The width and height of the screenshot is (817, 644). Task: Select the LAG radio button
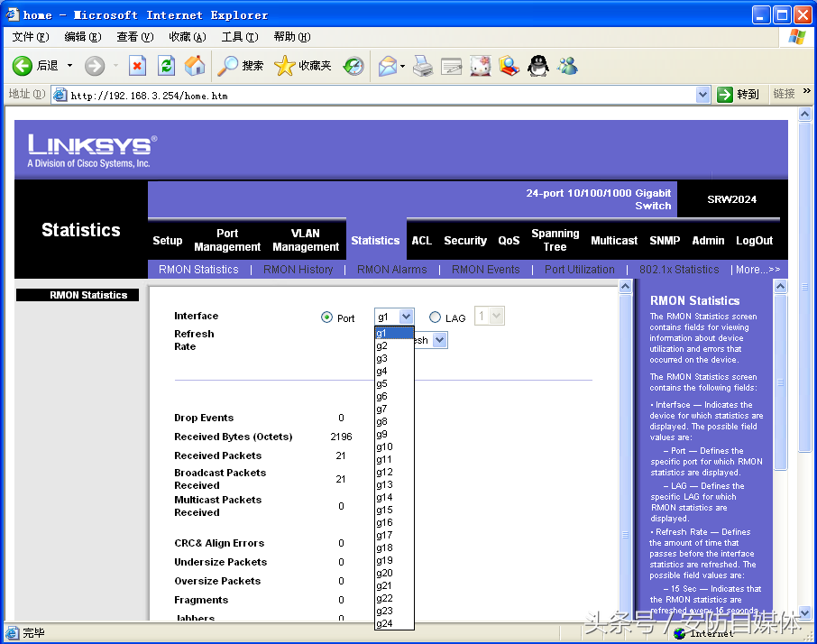coord(435,317)
